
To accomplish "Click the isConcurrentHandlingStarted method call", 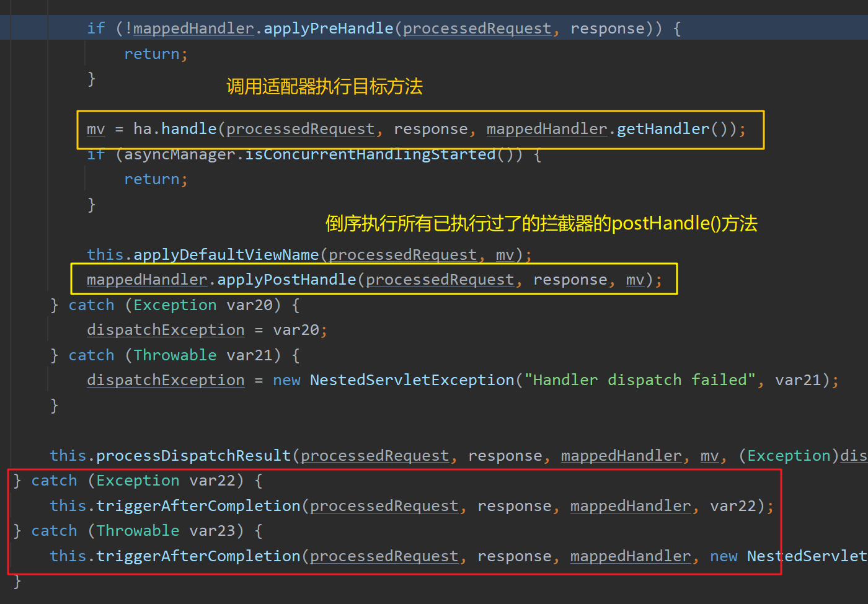I will pos(370,154).
